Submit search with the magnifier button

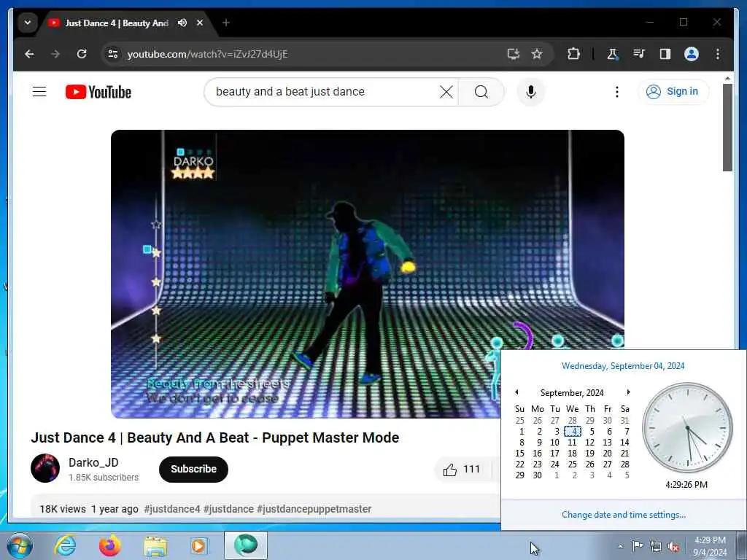[x=481, y=91]
